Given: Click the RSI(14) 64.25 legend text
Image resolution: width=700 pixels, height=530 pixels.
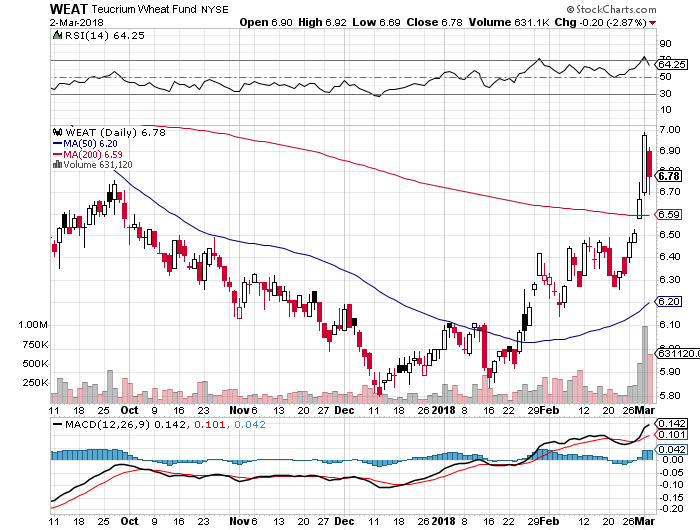Looking at the screenshot, I should 105,36.
